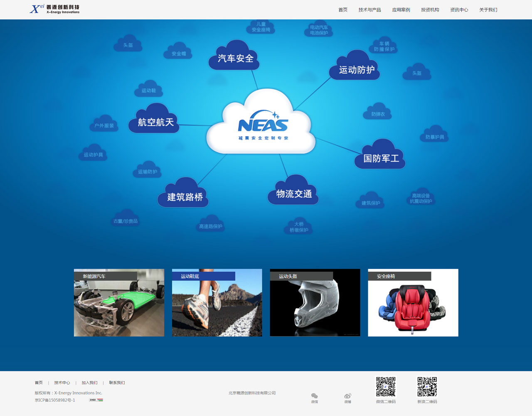This screenshot has width=532, height=416.
Task: Click the 大桥桥墩保护 cloud
Action: tap(298, 225)
